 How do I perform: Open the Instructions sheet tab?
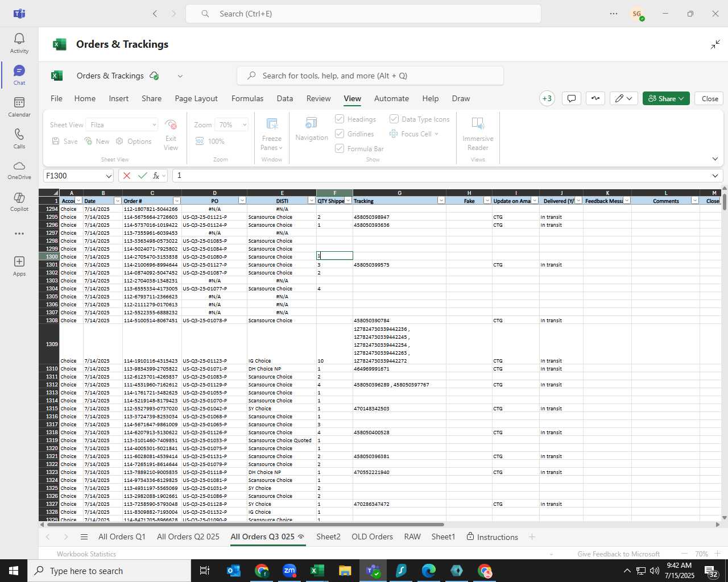[x=492, y=537]
